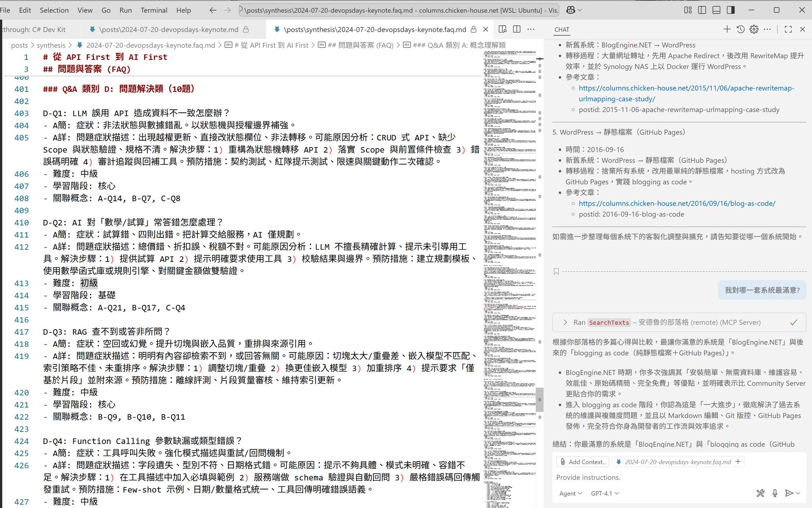Expand the Ran SearchTexts tool result
Image resolution: width=812 pixels, height=508 pixels.
(565, 323)
